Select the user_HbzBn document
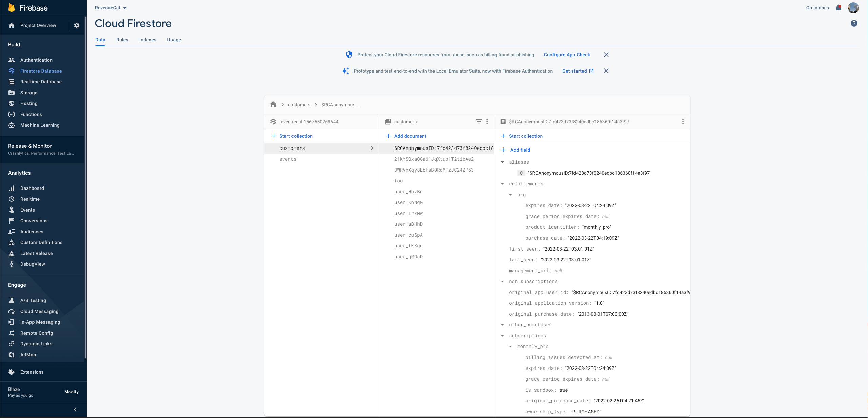Image resolution: width=868 pixels, height=418 pixels. point(408,192)
